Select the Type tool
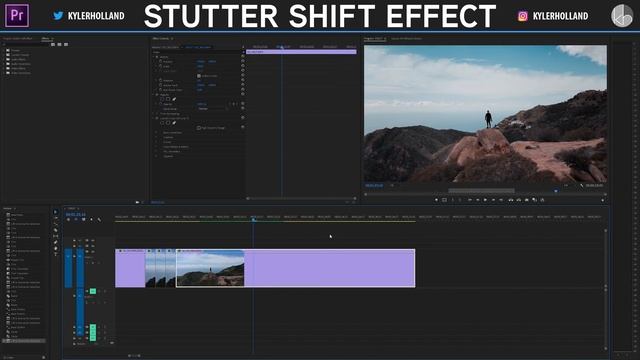The image size is (640, 360). coord(56,254)
